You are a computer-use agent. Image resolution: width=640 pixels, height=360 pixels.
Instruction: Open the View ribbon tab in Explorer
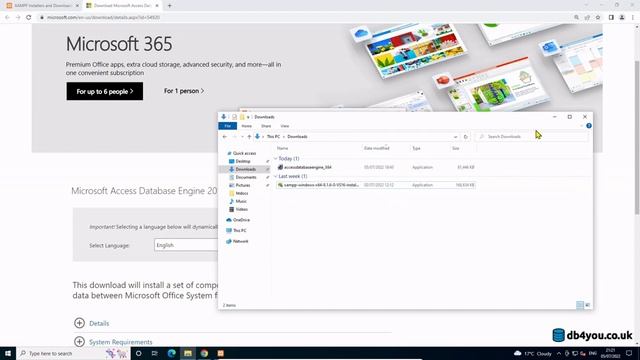[x=285, y=126]
